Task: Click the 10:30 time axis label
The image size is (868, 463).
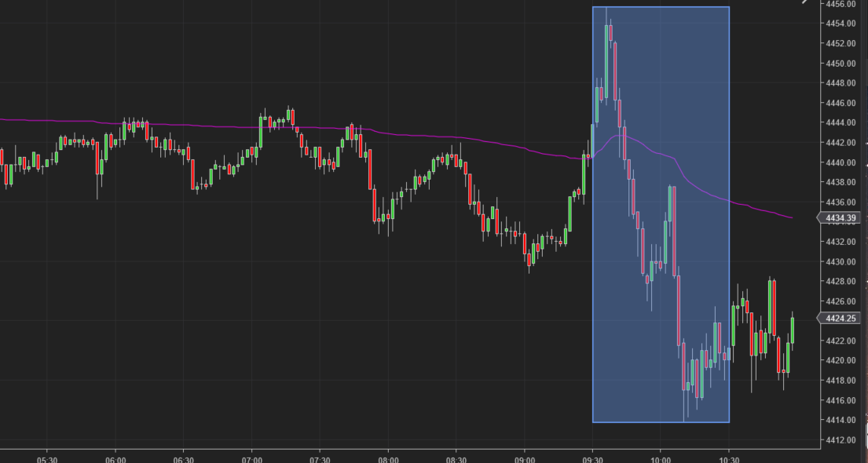Action: pyautogui.click(x=729, y=460)
